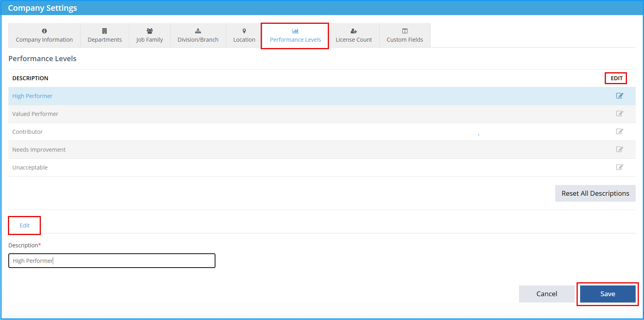Select the High Performer row text
Viewport: 644px width, 320px height.
click(32, 96)
